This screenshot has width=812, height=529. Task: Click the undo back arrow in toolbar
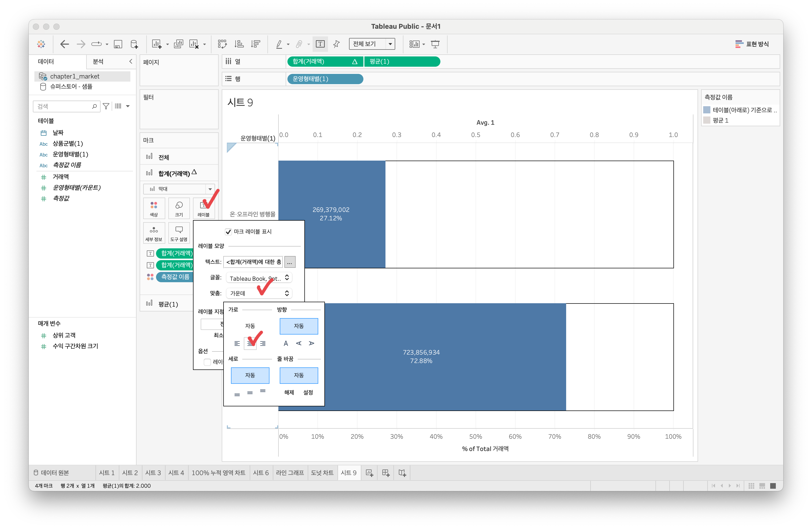(x=64, y=44)
